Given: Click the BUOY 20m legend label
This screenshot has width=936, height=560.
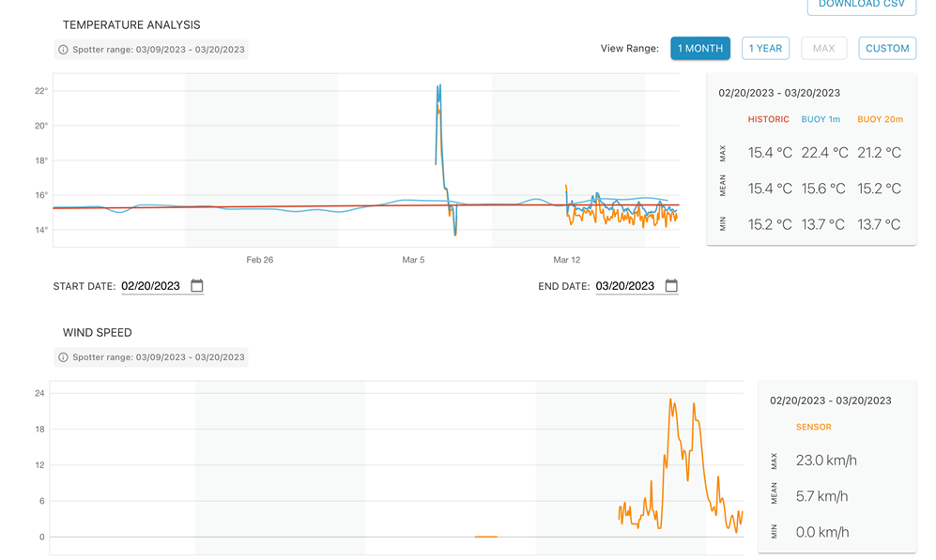Looking at the screenshot, I should point(880,119).
